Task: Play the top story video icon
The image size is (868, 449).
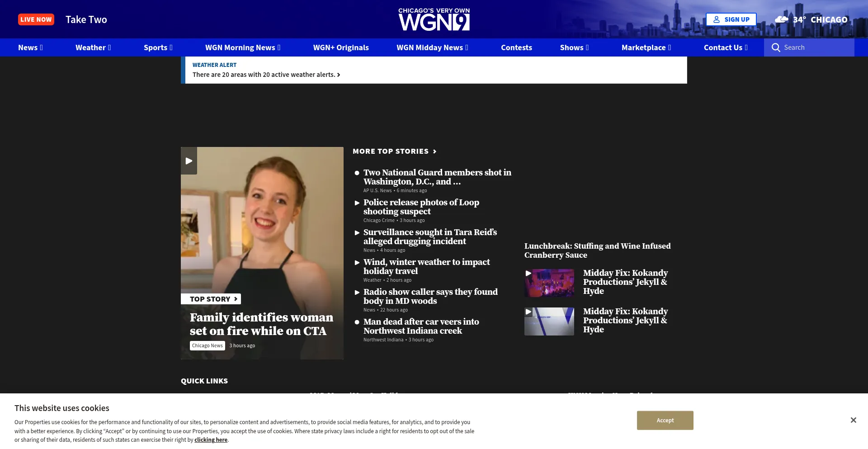Action: pos(189,161)
